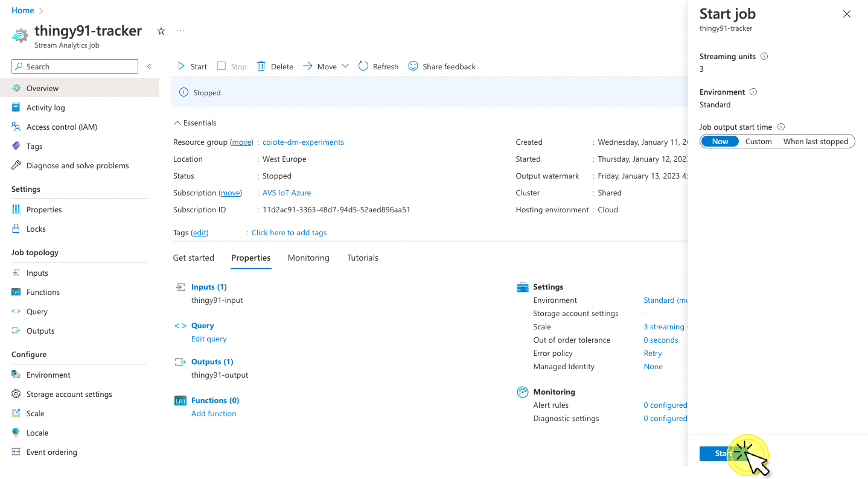The image size is (868, 479).
Task: Click the Storage account settings gear icon
Action: click(16, 394)
